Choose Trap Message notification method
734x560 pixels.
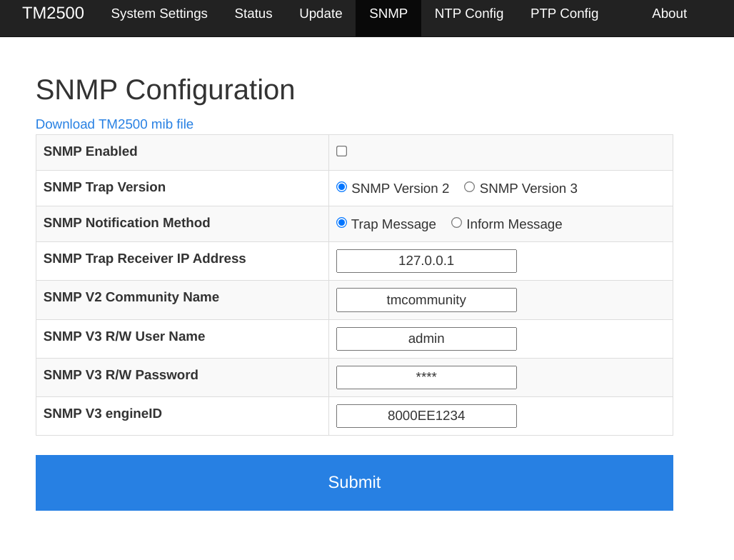[341, 223]
